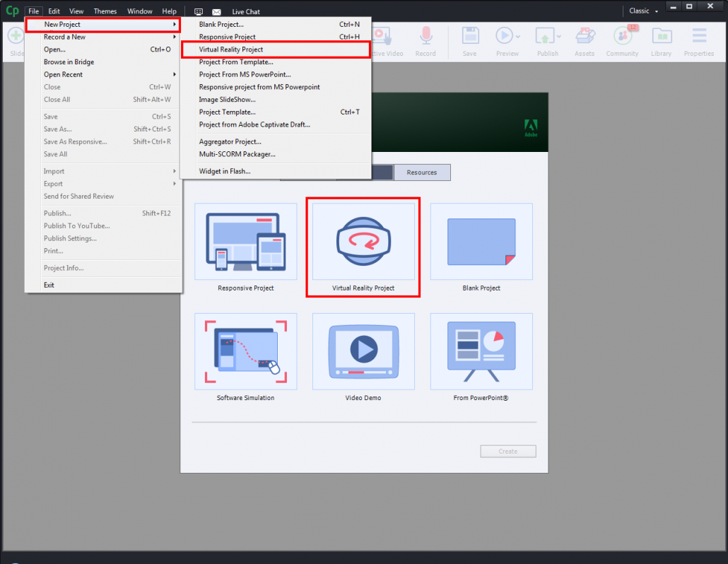Image resolution: width=728 pixels, height=564 pixels.
Task: Select the Video Demo project thumbnail
Action: click(x=363, y=351)
